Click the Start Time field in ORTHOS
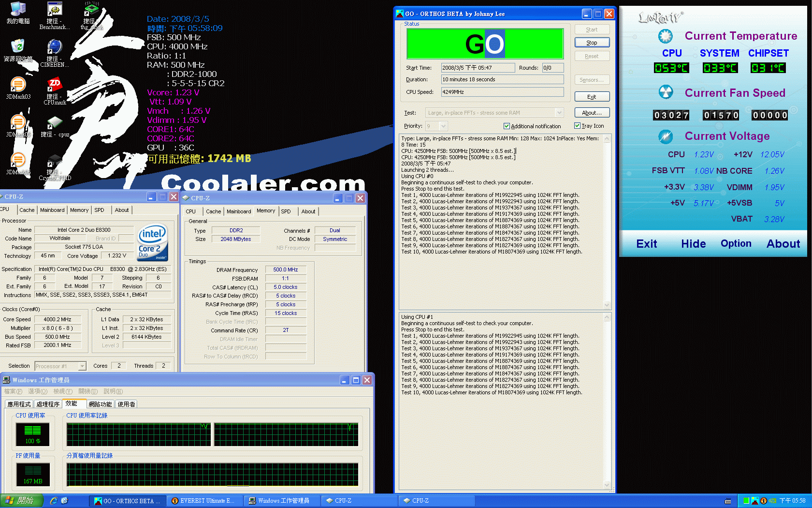Viewport: 812px width, 508px height. 478,68
